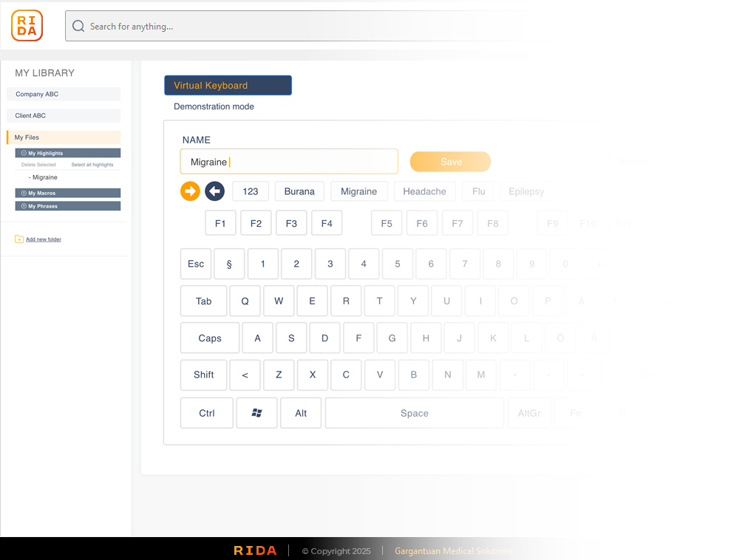
Task: Click the Name input field containing Migraine
Action: [289, 162]
